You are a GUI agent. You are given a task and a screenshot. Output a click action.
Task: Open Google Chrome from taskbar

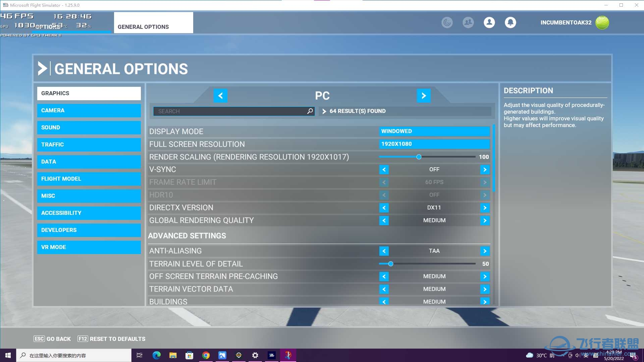tap(206, 355)
